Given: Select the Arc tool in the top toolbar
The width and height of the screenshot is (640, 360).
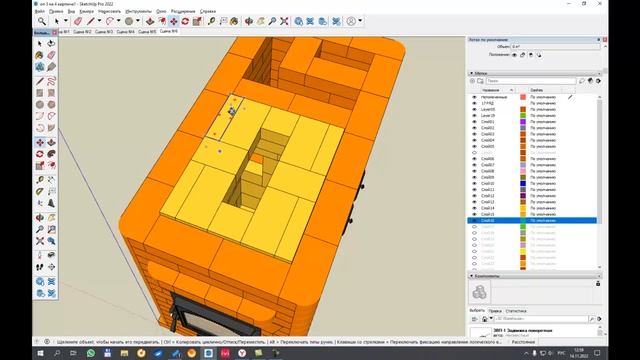Looking at the screenshot, I should pyautogui.click(x=110, y=21).
